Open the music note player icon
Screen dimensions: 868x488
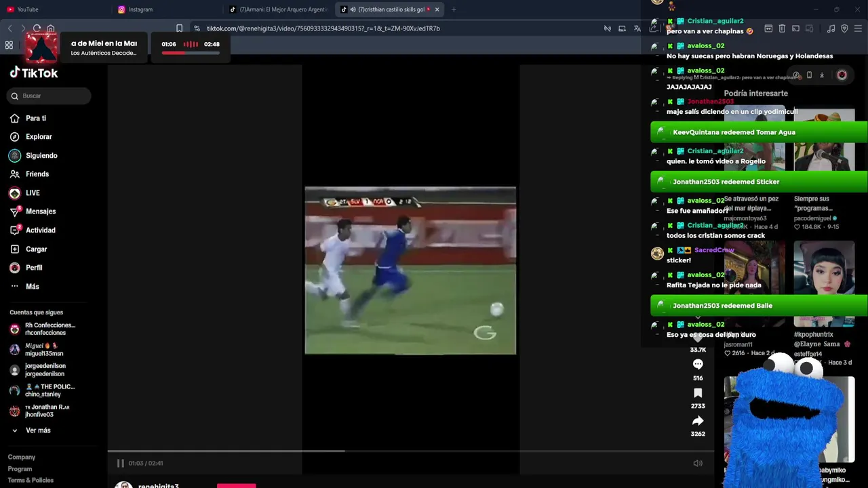[831, 28]
